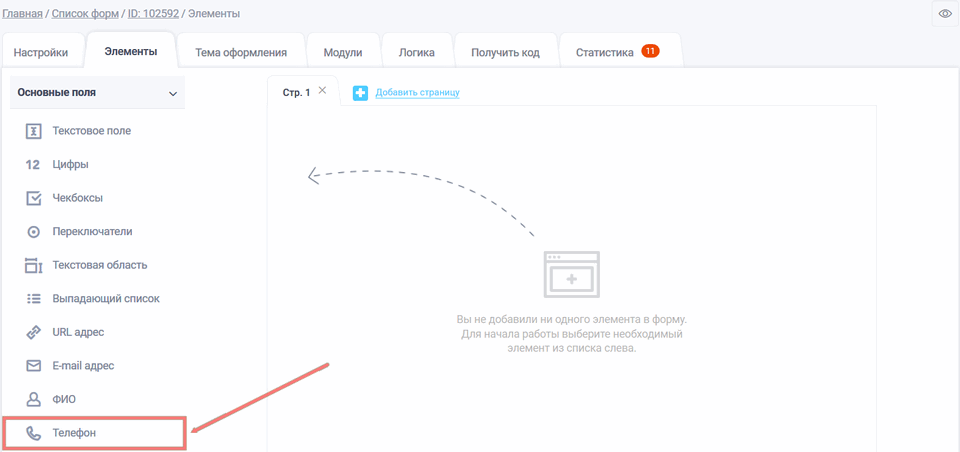Go to the Логика tab
The height and width of the screenshot is (452, 960).
pyautogui.click(x=416, y=52)
